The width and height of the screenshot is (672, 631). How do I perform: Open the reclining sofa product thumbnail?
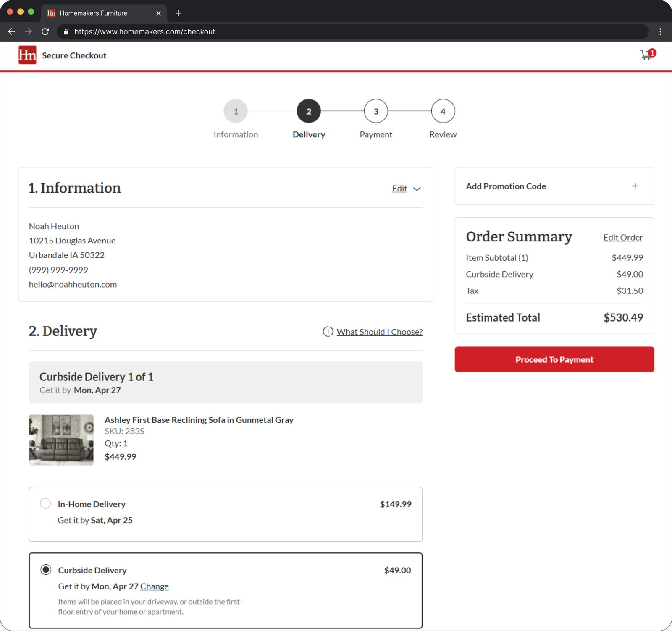coord(61,440)
